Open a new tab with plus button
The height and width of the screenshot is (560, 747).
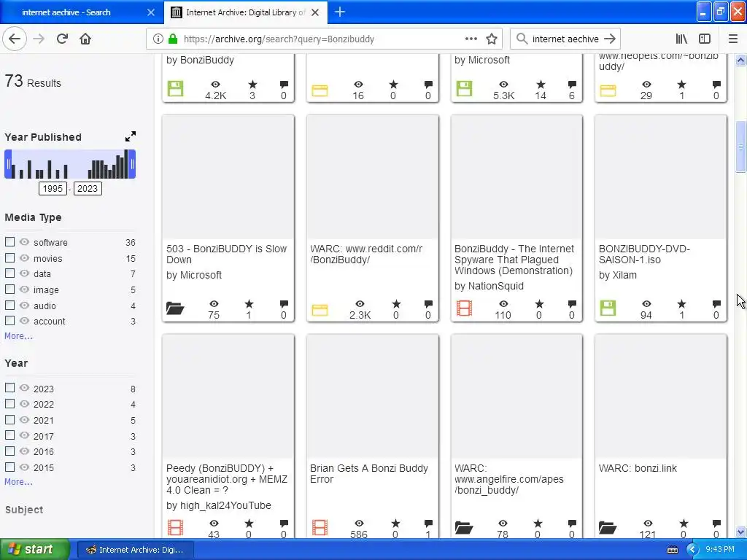point(340,12)
